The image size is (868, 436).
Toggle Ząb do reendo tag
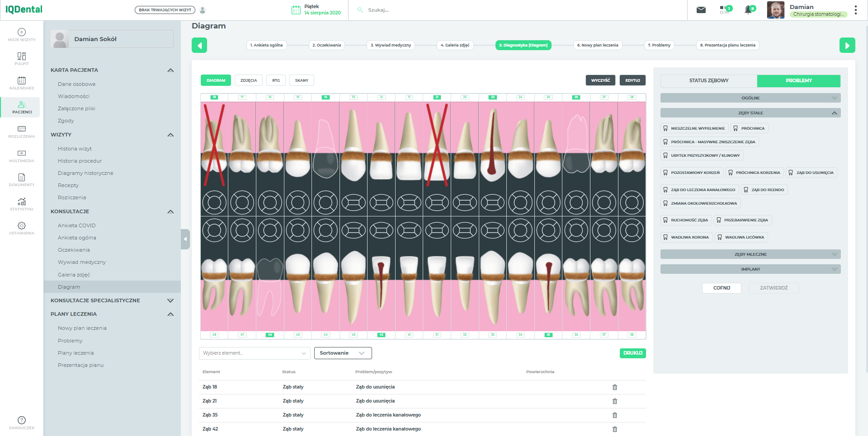[x=764, y=190]
